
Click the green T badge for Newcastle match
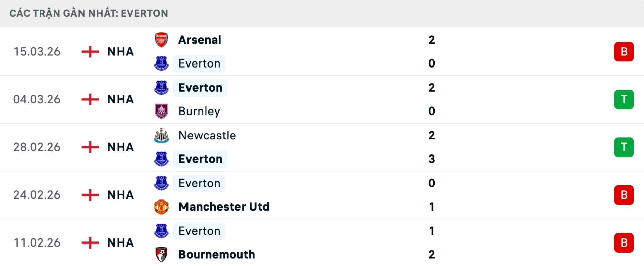click(624, 147)
